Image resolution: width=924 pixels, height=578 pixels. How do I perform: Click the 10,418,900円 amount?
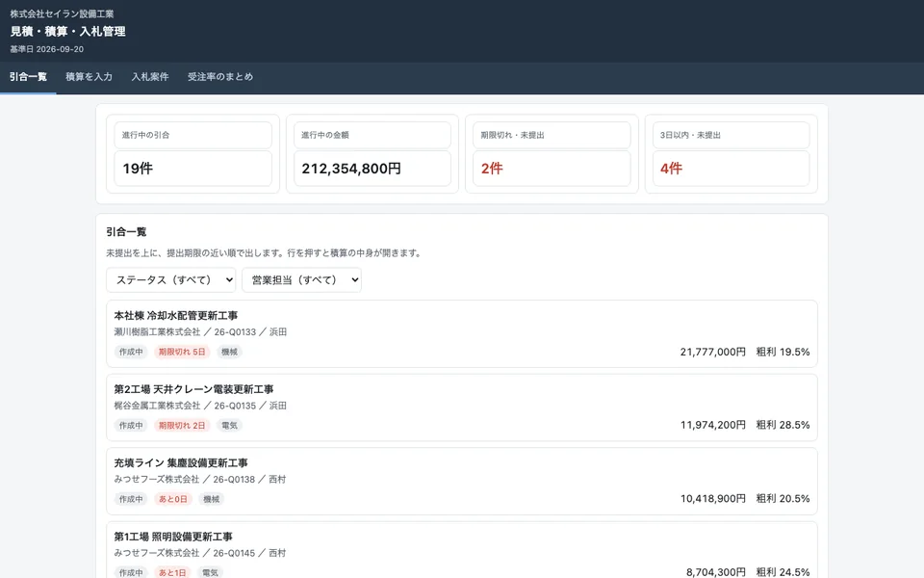coord(713,499)
